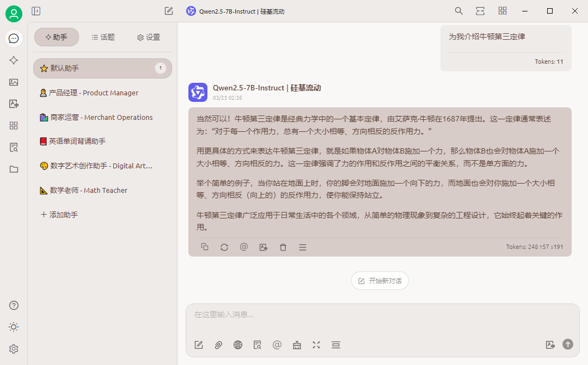Open the mini apps grid icon
Screen dimensions: 588x365
[x=14, y=125]
